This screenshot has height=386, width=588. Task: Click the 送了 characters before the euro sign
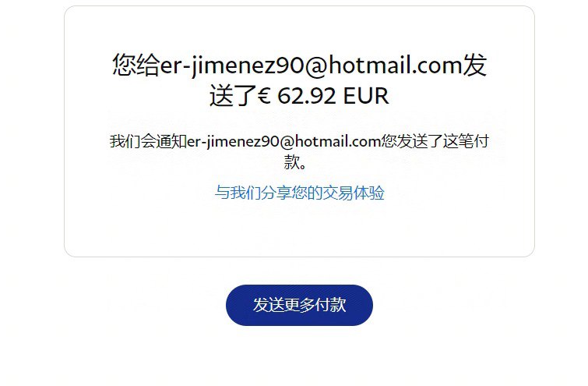(x=233, y=95)
